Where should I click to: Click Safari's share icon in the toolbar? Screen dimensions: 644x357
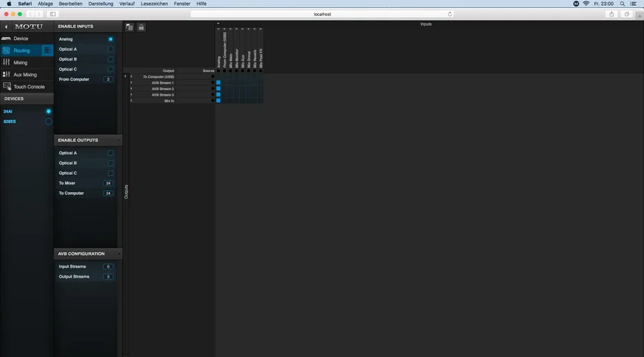[x=611, y=14]
